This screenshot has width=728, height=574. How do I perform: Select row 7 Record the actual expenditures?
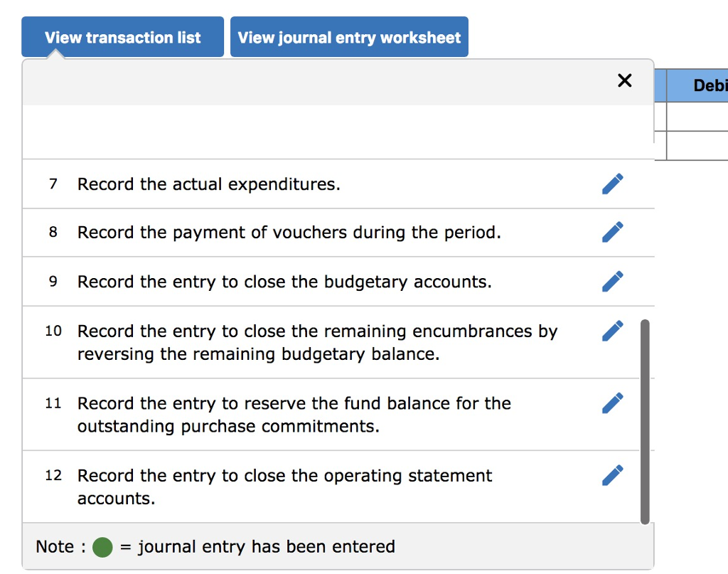[209, 184]
